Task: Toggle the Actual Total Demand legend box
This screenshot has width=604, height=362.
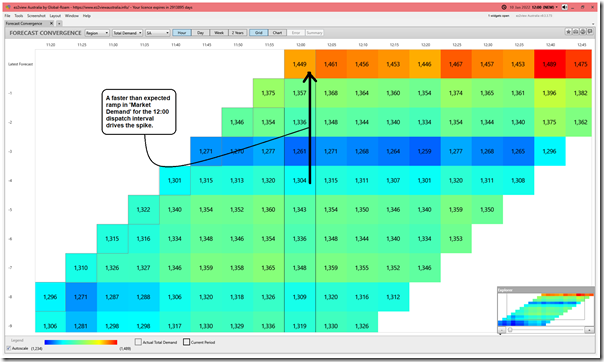Action: click(x=138, y=342)
